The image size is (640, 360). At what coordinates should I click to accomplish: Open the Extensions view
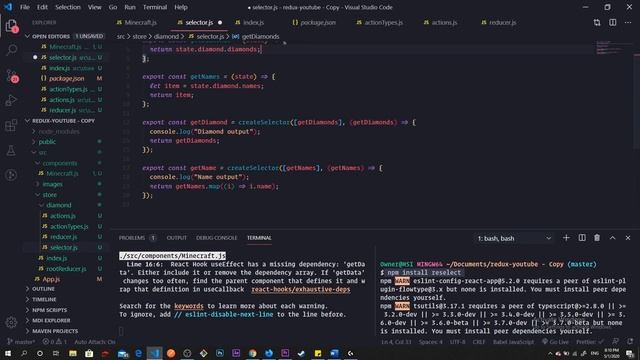pos(11,125)
